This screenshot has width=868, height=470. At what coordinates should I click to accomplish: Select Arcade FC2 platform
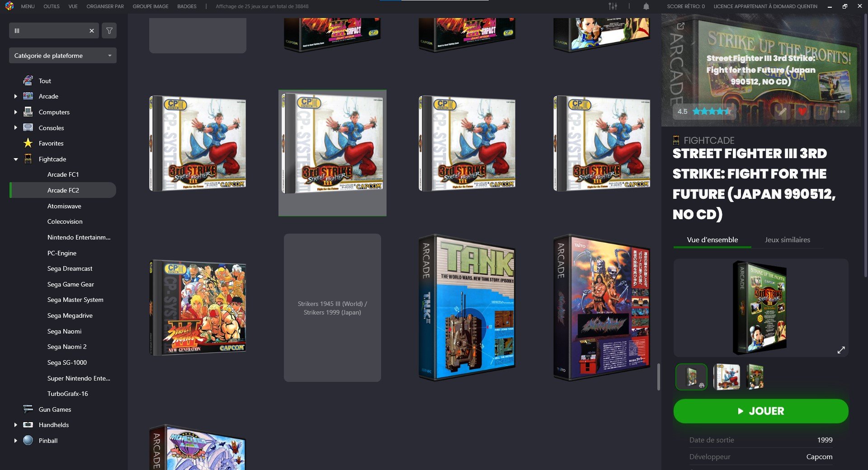(63, 190)
